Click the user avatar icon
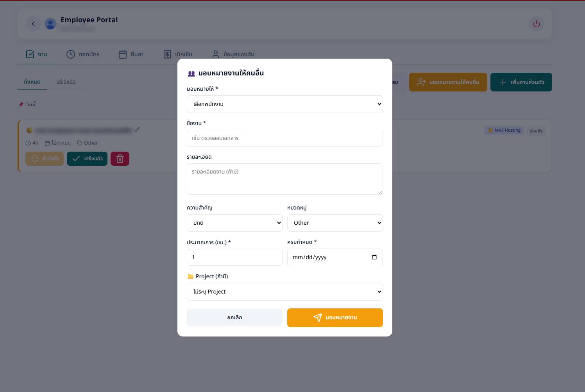Screen dimensions: 585x392 pos(50,24)
